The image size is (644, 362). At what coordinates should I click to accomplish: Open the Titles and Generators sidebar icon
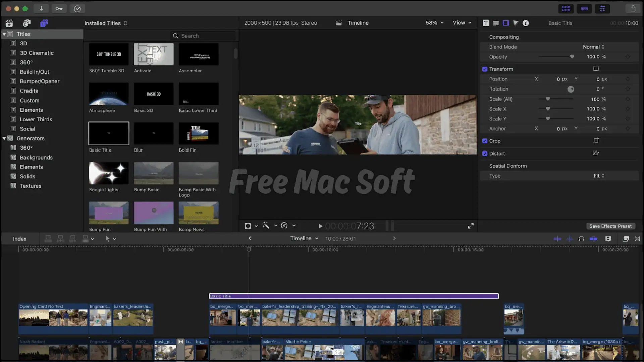click(x=44, y=23)
